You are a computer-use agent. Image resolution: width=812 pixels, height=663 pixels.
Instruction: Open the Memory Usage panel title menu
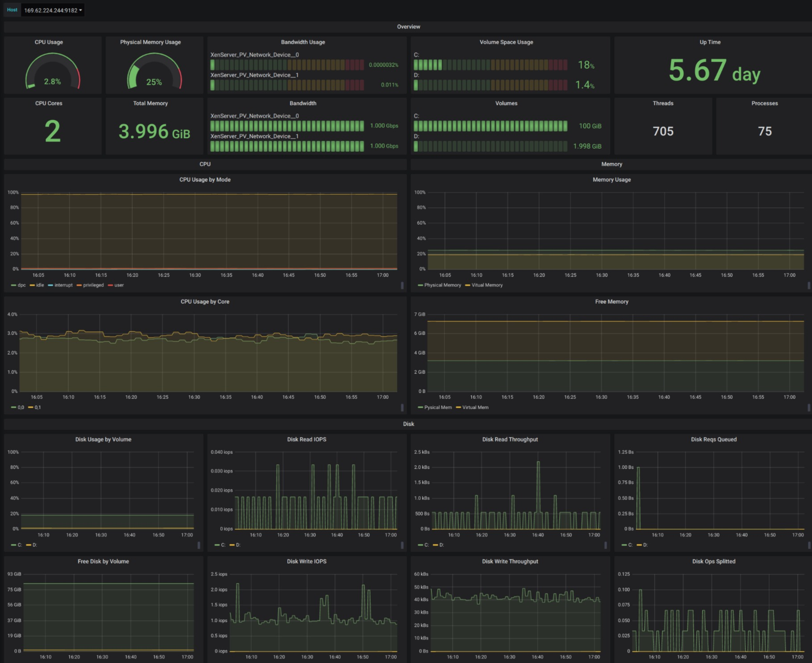tap(611, 180)
